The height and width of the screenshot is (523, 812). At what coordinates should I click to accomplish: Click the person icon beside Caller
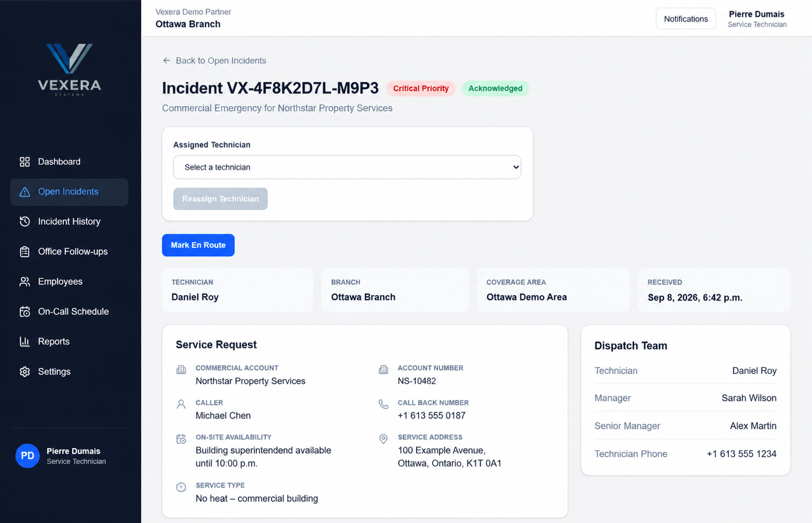tap(181, 404)
